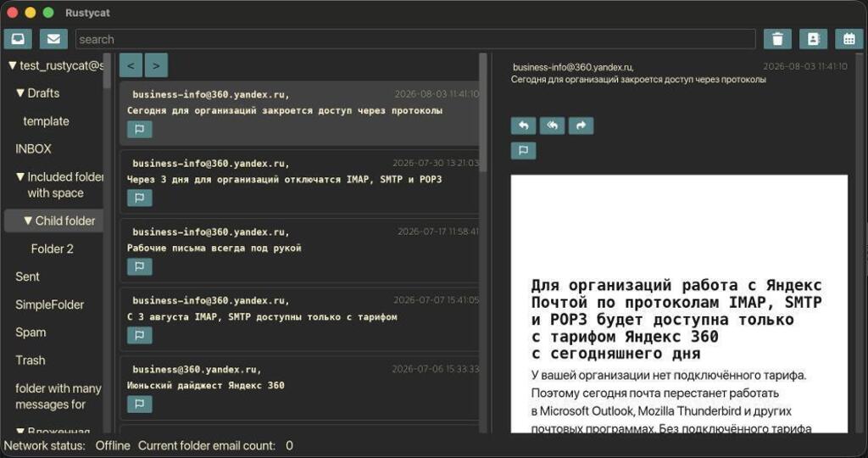
Task: Click the trash delete icon
Action: pos(777,39)
